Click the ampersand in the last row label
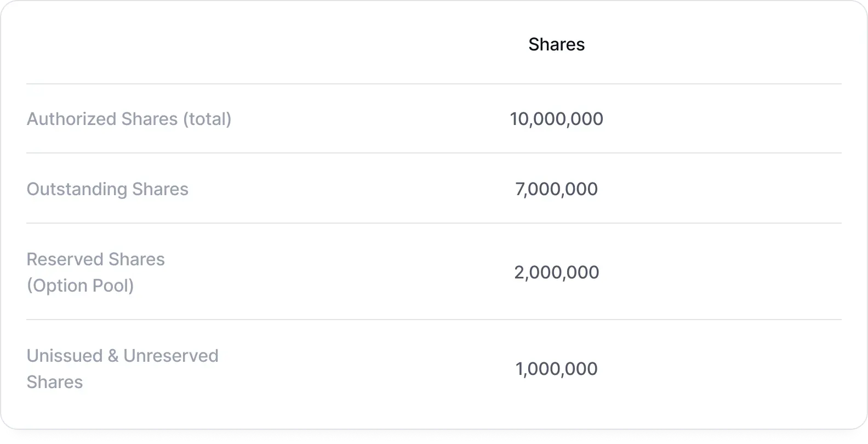868x444 pixels. click(x=113, y=356)
